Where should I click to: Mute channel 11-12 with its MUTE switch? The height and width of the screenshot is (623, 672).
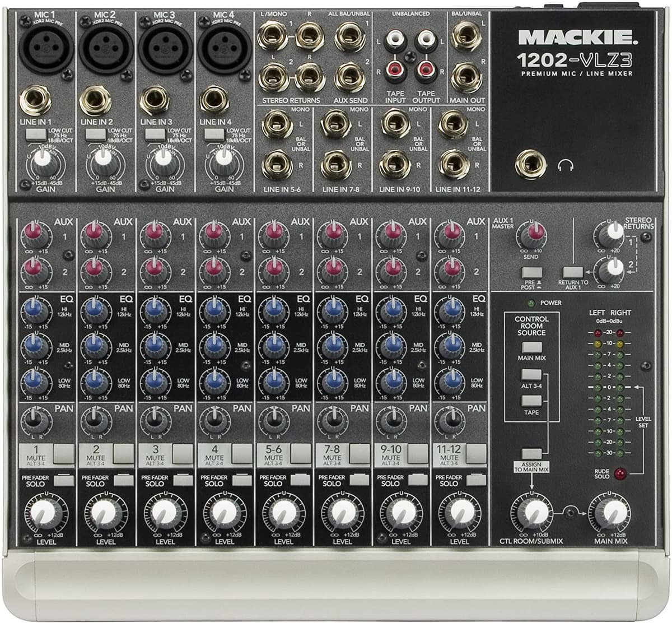(x=476, y=453)
